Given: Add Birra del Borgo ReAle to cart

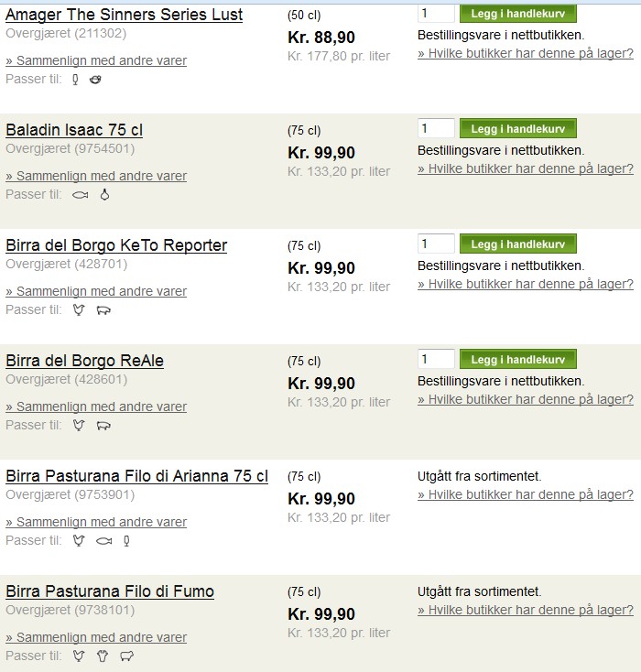Looking at the screenshot, I should [518, 359].
